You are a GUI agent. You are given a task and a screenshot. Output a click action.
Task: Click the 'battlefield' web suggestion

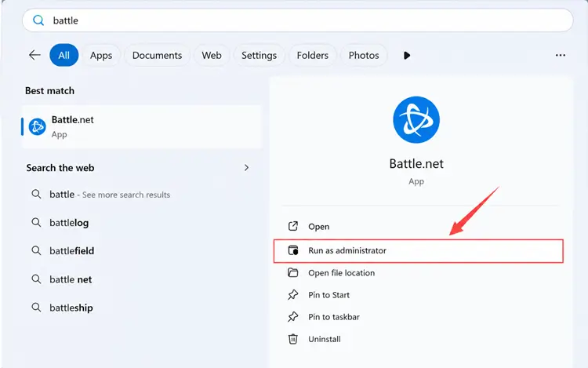[x=71, y=250]
